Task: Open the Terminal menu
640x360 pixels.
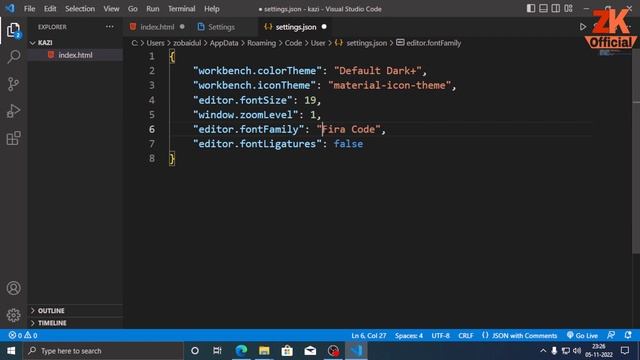Action: coord(182,9)
